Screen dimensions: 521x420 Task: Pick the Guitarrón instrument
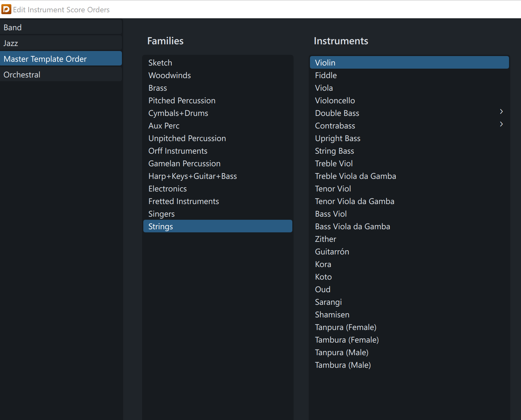point(332,252)
